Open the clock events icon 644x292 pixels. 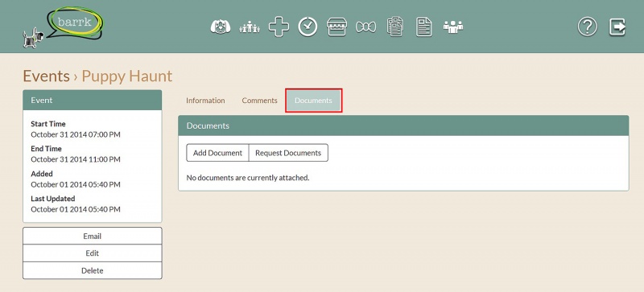click(308, 27)
